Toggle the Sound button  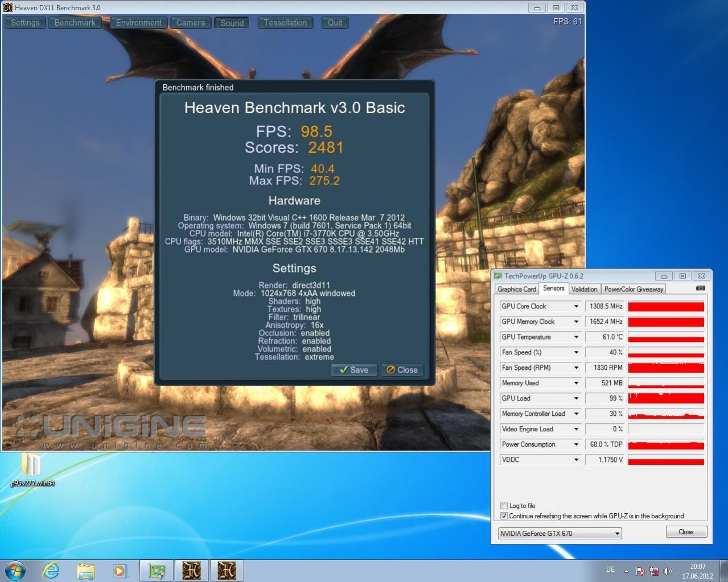(x=232, y=23)
